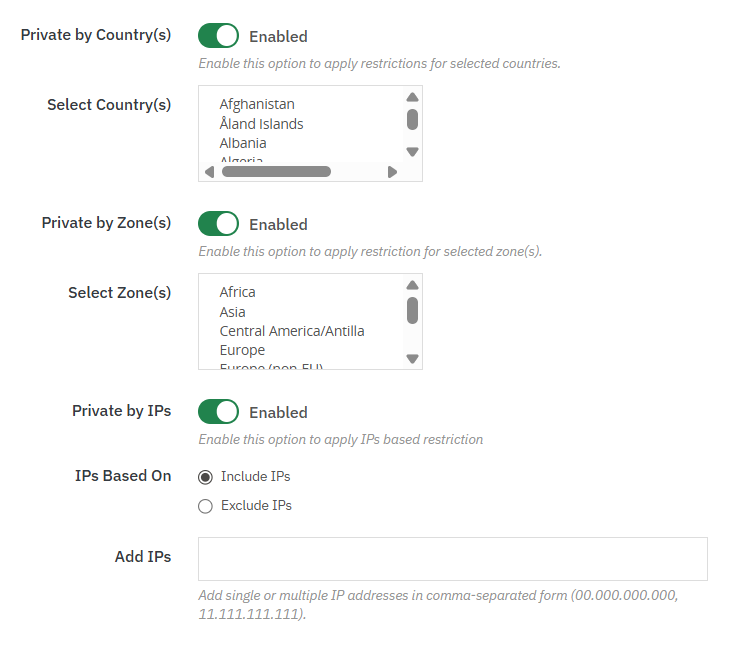Select Afghanistan in the country list
This screenshot has height=649, width=740.
[257, 104]
